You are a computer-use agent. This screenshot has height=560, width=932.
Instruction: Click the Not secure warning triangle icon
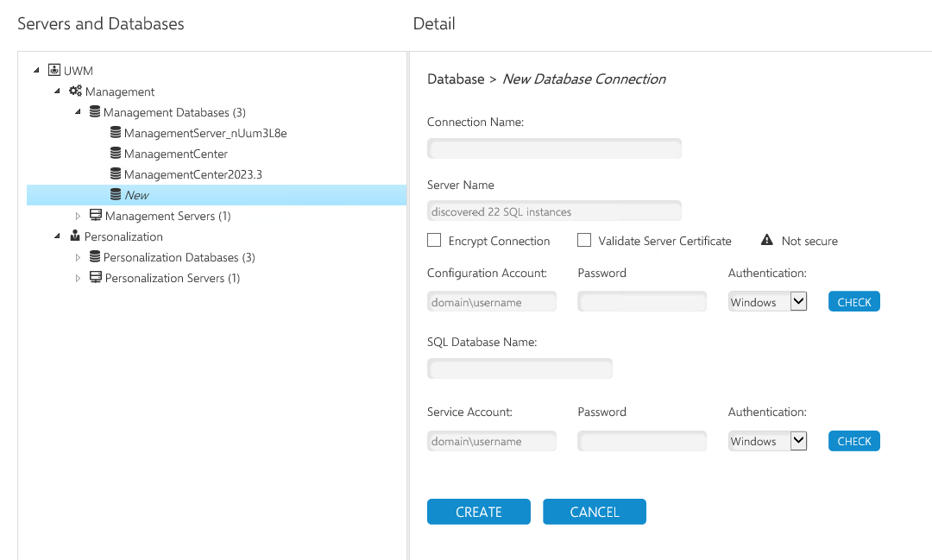point(766,241)
